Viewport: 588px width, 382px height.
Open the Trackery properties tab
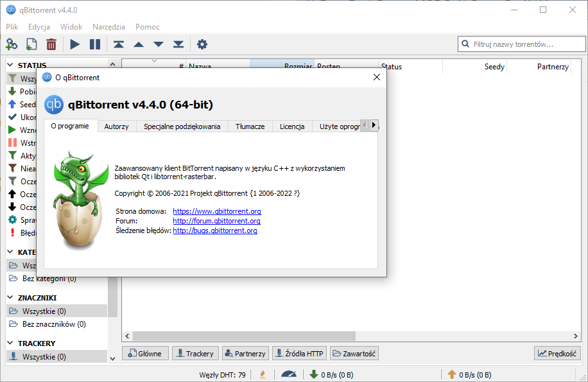click(x=195, y=353)
